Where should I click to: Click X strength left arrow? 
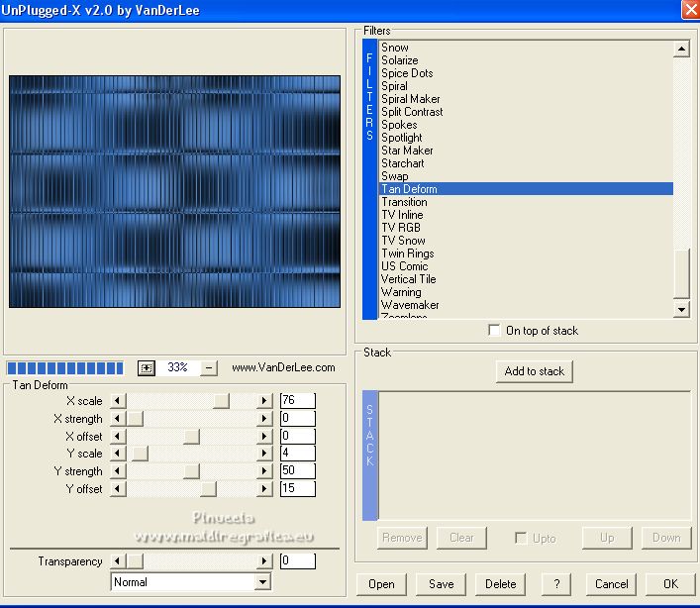point(118,419)
